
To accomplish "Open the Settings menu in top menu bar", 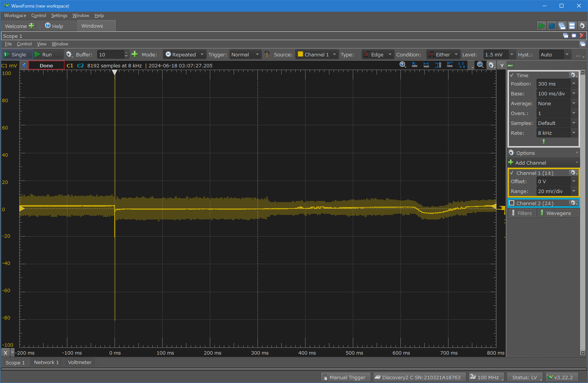I will coord(59,16).
